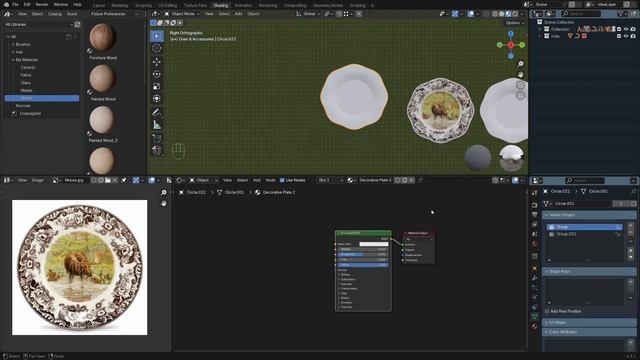Click refresh icon beside All Libraries
This screenshot has width=640, height=360.
tap(77, 25)
